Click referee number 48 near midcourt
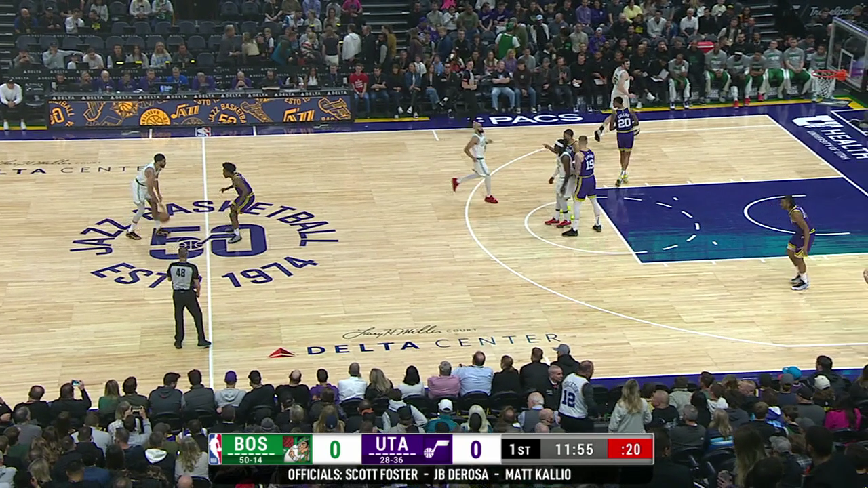 tap(185, 297)
